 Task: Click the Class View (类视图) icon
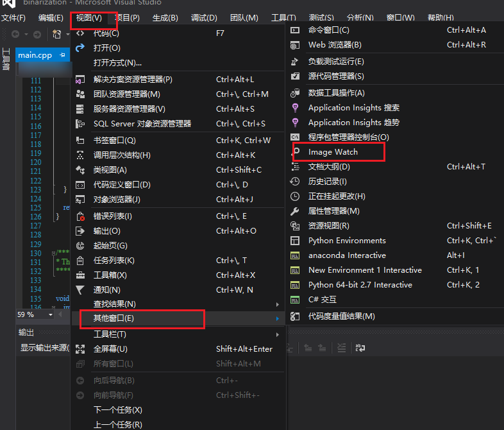[x=80, y=170]
